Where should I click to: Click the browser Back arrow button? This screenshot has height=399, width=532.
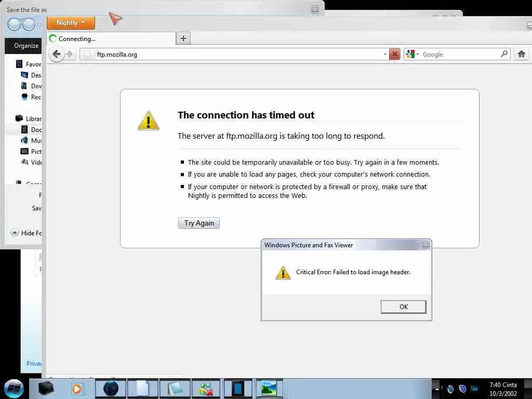57,54
